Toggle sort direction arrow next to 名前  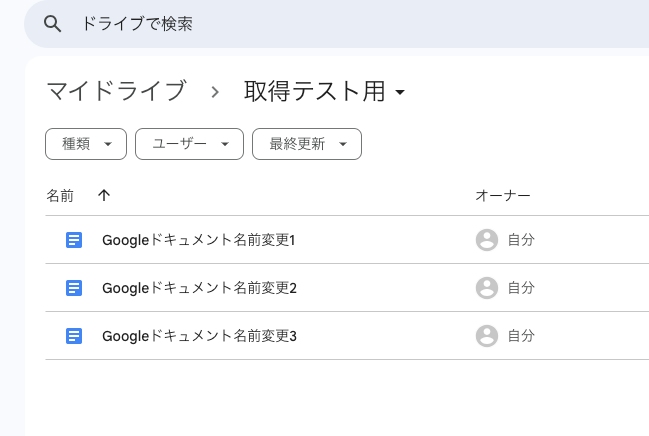[104, 196]
